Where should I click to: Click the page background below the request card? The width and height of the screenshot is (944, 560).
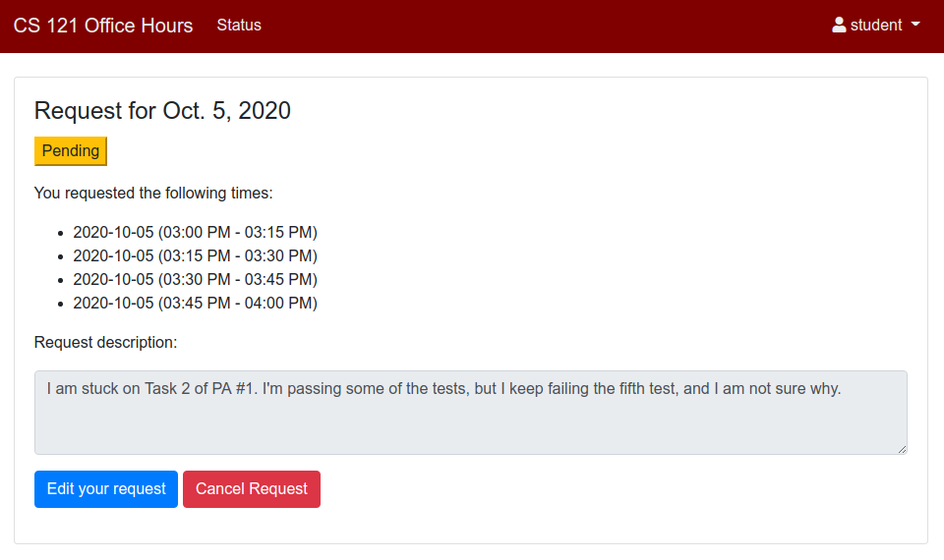[x=472, y=552]
